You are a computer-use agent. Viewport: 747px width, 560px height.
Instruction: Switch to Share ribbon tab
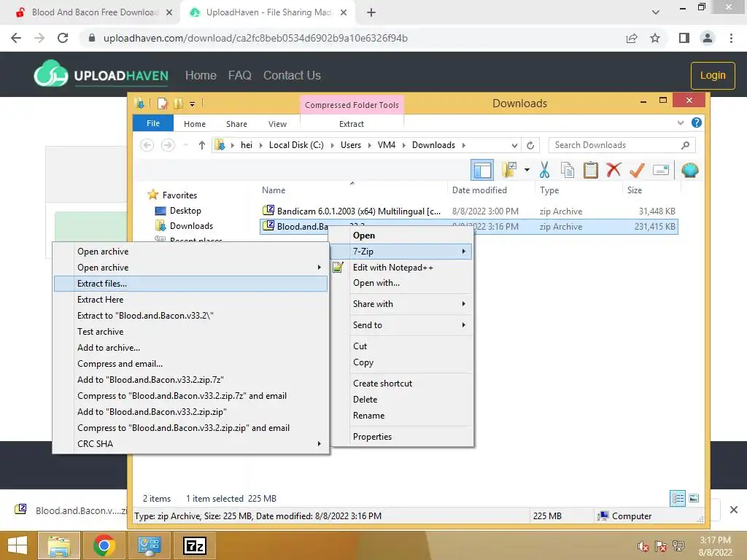tap(236, 124)
